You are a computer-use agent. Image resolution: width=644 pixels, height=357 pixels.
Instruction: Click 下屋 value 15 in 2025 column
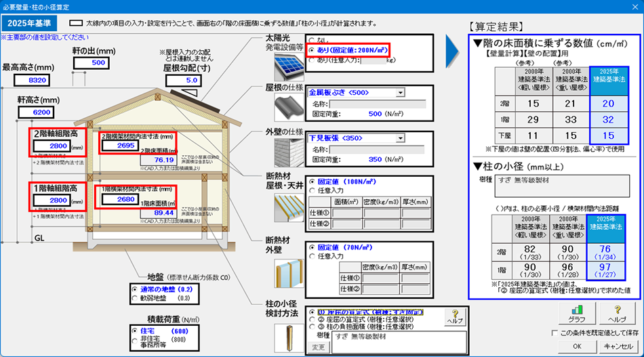pyautogui.click(x=608, y=136)
